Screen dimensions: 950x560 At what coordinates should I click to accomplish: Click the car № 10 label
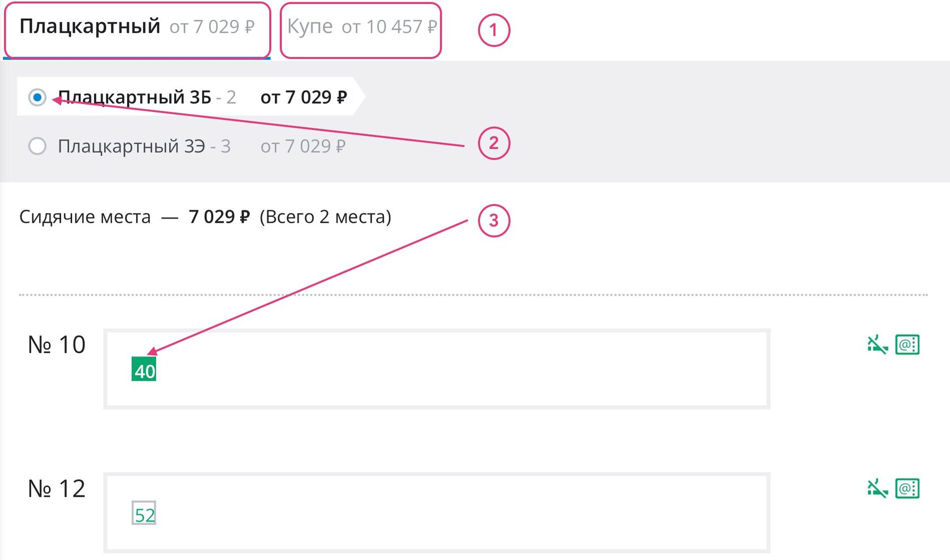57,345
